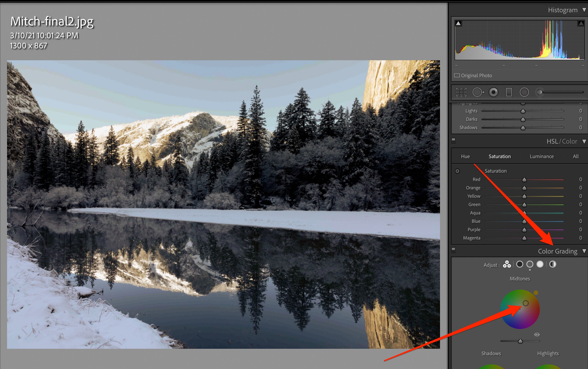Collapse the Histogram panel triangle
588x369 pixels.
tap(584, 10)
